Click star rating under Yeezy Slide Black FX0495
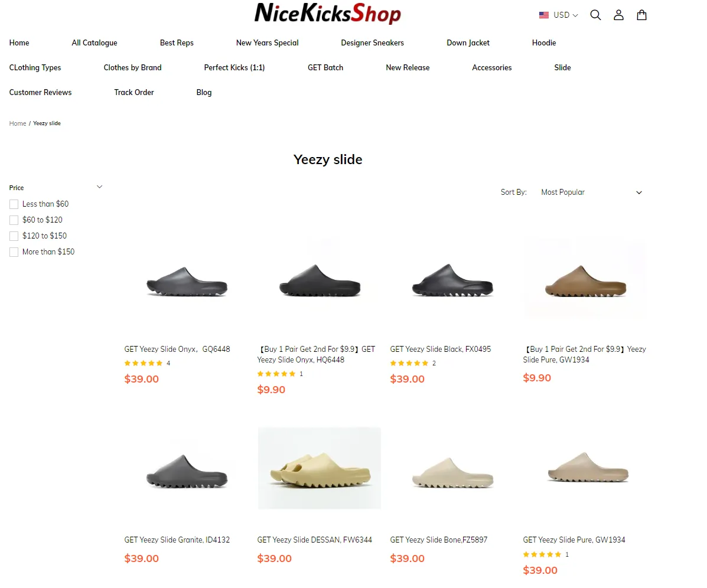 pyautogui.click(x=409, y=363)
